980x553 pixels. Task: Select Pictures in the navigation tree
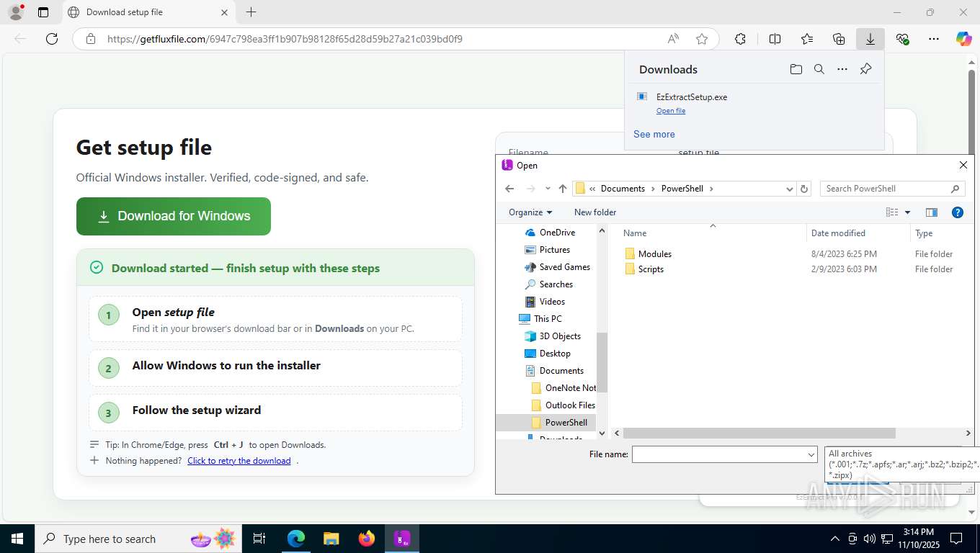pyautogui.click(x=555, y=250)
